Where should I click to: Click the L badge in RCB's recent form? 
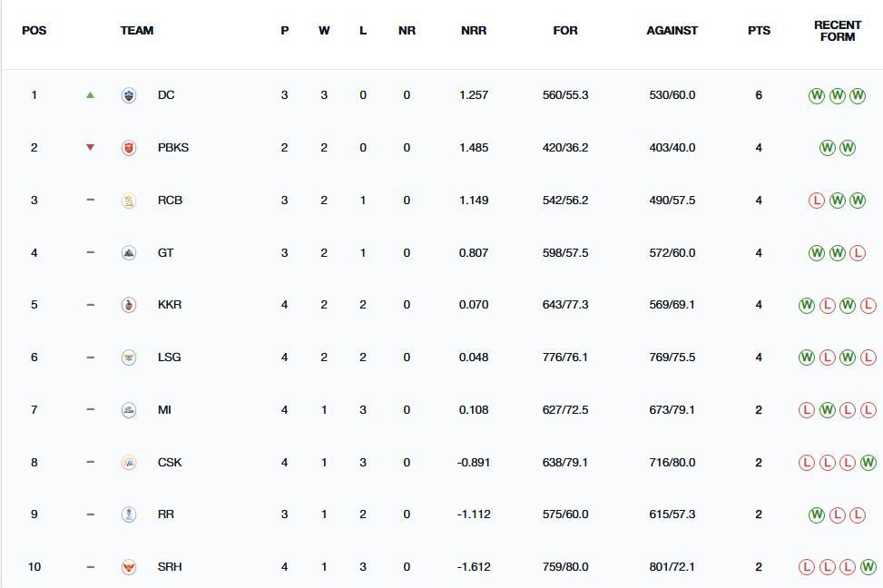click(817, 201)
